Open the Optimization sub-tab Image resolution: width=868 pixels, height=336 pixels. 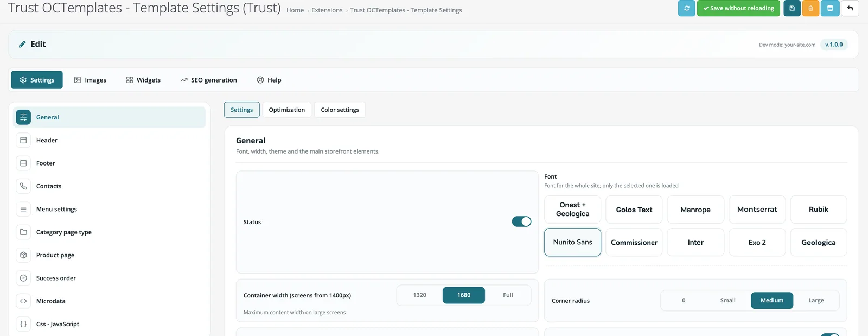(x=286, y=110)
